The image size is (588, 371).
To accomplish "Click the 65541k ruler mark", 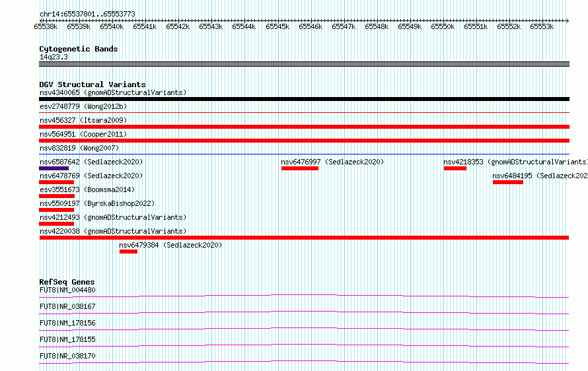I will (x=145, y=26).
